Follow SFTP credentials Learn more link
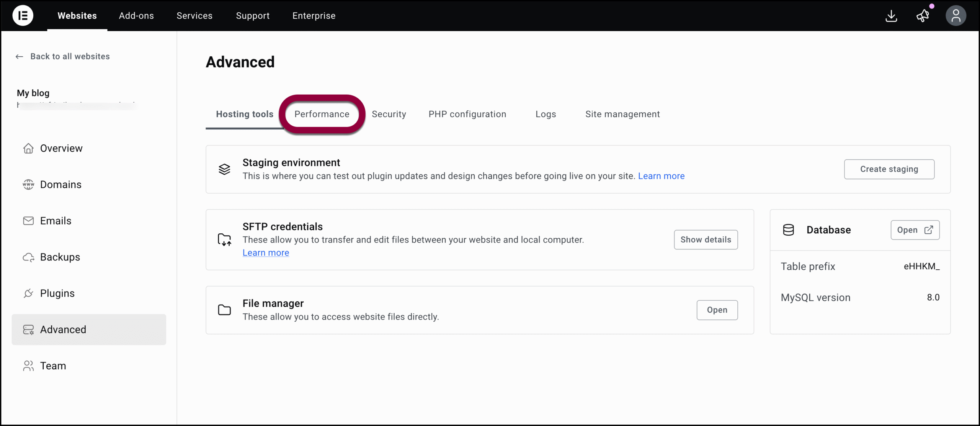The height and width of the screenshot is (426, 980). 266,253
